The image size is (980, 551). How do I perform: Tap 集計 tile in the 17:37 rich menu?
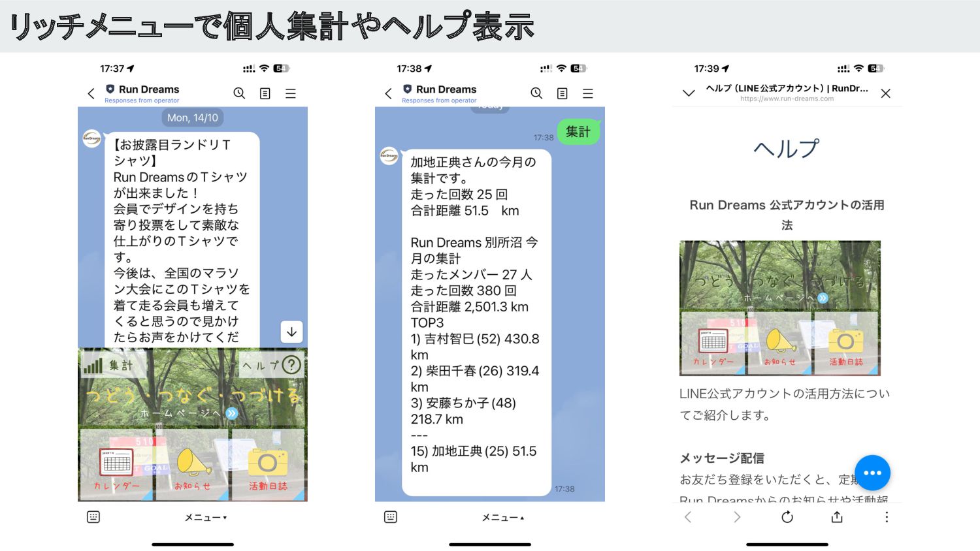pyautogui.click(x=114, y=365)
